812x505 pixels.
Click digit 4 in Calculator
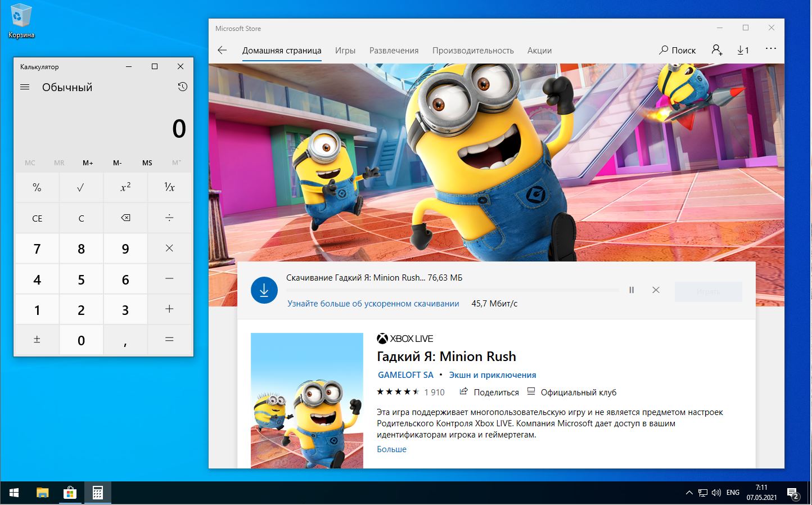click(x=37, y=279)
